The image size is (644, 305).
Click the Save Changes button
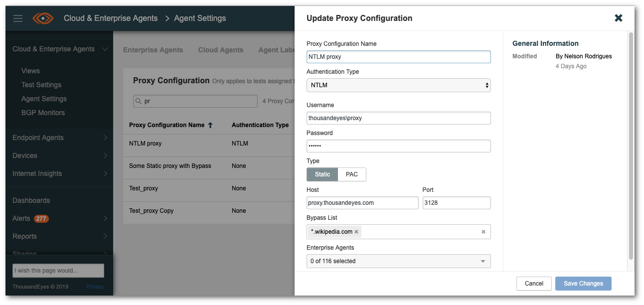[x=583, y=284]
